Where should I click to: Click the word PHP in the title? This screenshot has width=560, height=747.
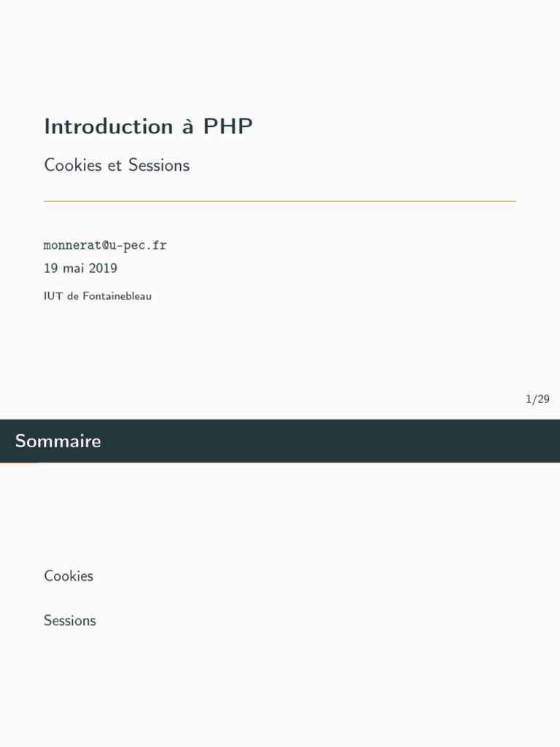click(x=227, y=127)
